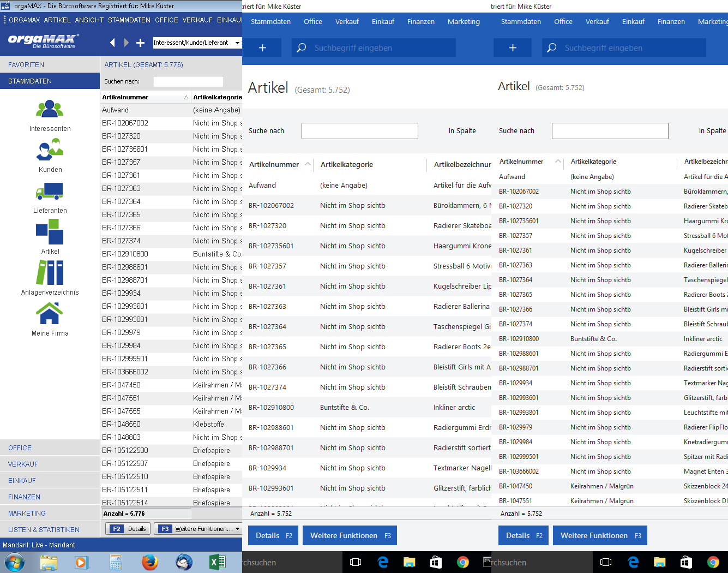
Task: Click Details F2 button in the middle window
Action: [273, 535]
